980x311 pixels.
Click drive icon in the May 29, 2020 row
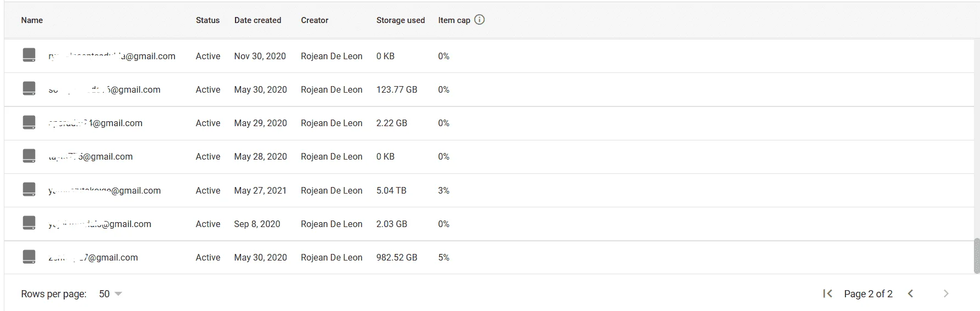(29, 122)
